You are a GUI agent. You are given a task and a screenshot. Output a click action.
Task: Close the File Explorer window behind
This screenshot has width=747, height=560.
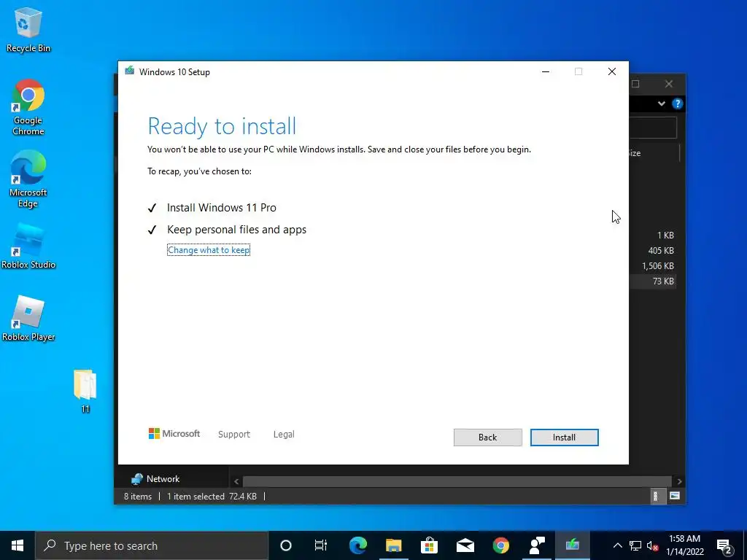pyautogui.click(x=669, y=84)
